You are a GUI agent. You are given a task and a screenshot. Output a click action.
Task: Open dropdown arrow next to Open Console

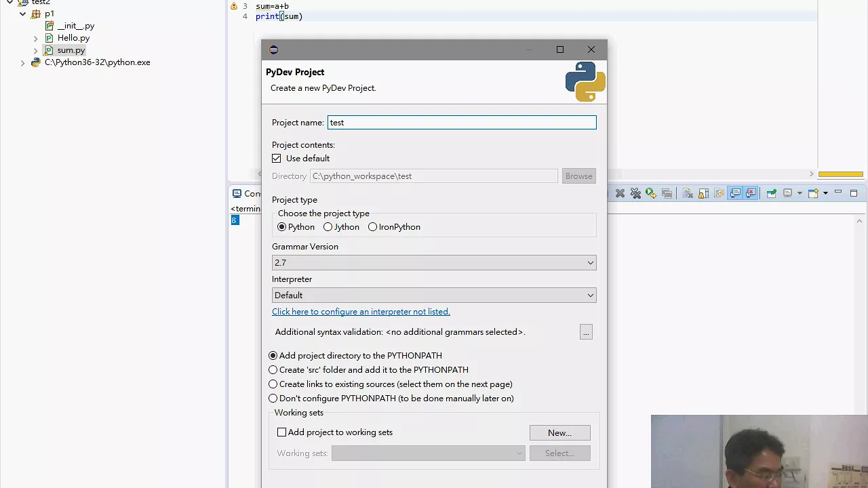[825, 193]
